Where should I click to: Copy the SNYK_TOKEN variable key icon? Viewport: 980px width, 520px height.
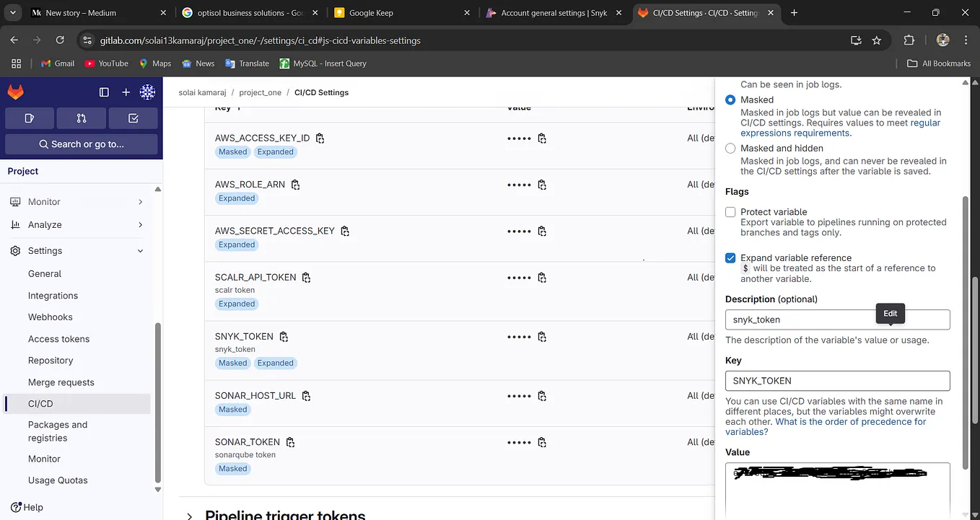tap(284, 336)
